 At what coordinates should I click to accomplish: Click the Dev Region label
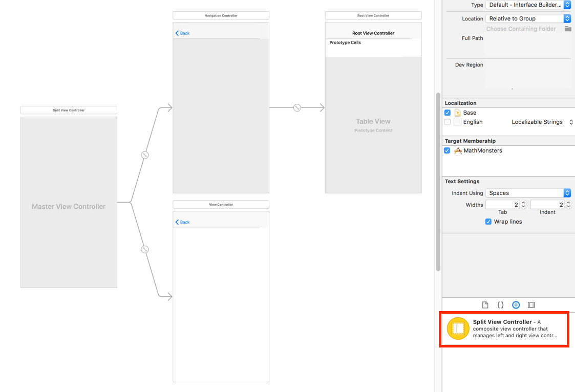pos(469,65)
